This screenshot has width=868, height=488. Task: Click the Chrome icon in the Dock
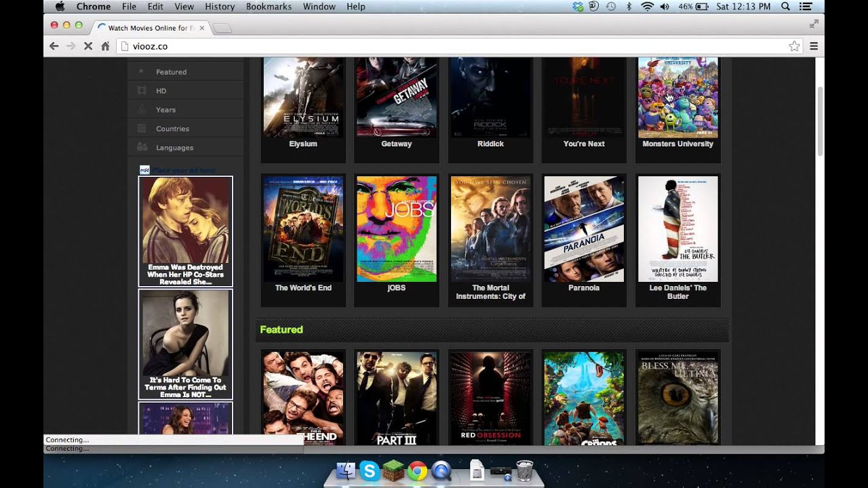click(x=417, y=470)
